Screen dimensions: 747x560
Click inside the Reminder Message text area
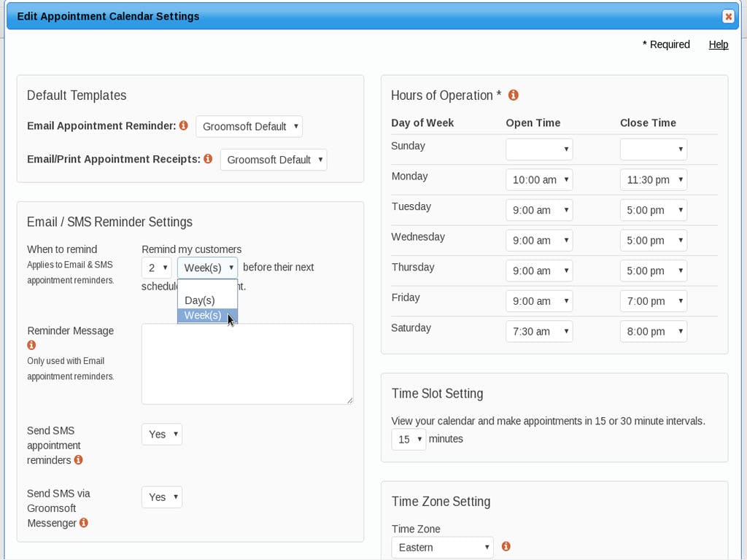[247, 362]
